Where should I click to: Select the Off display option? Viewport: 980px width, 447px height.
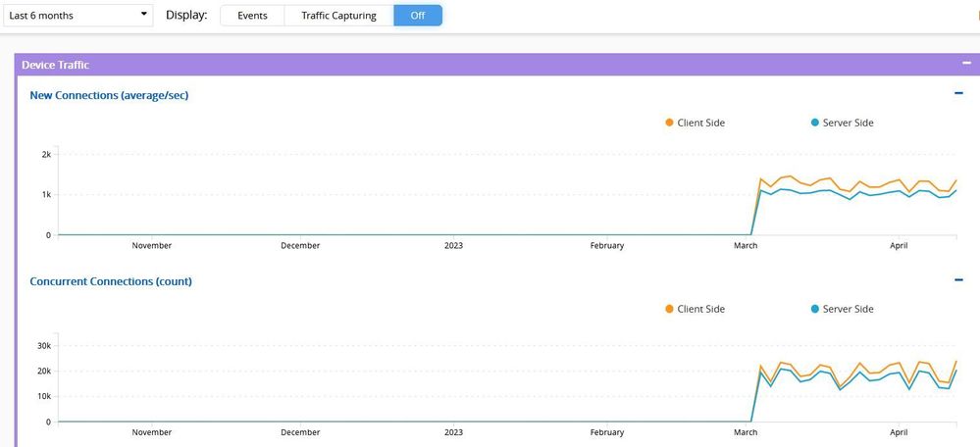(x=418, y=16)
